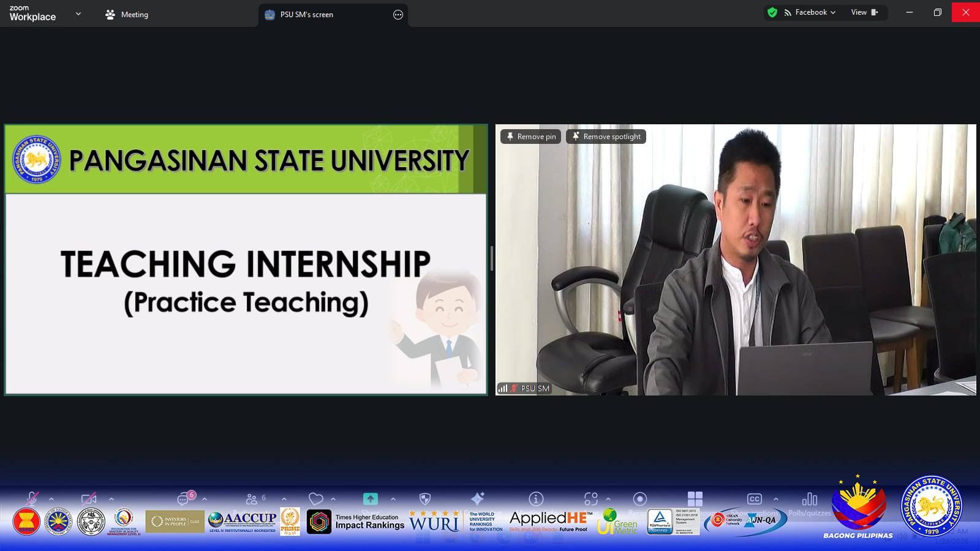Expand video options arrow beside camera
Viewport: 980px width, 551px height.
tap(111, 499)
